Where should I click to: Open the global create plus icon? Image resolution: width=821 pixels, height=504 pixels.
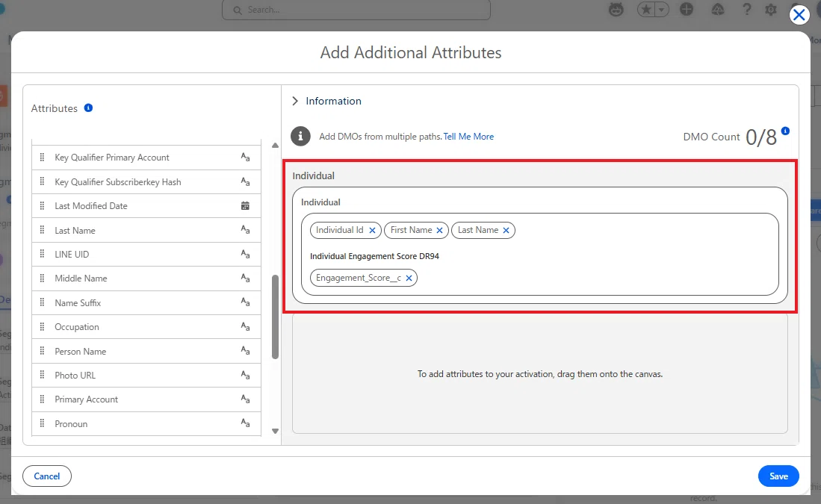click(x=687, y=10)
